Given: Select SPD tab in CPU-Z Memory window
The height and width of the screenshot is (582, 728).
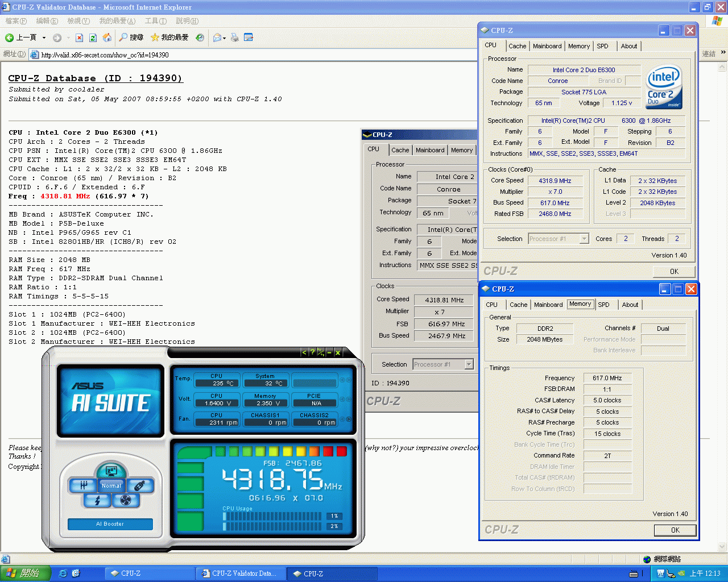Looking at the screenshot, I should (604, 305).
